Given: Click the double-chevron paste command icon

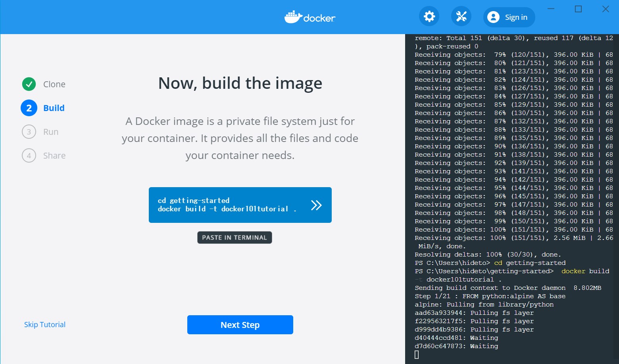Looking at the screenshot, I should [316, 205].
